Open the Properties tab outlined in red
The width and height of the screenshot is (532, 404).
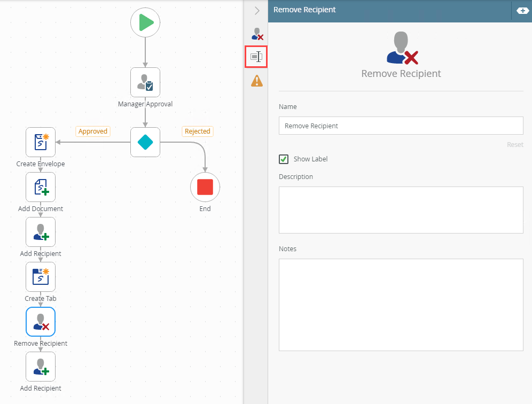point(256,57)
